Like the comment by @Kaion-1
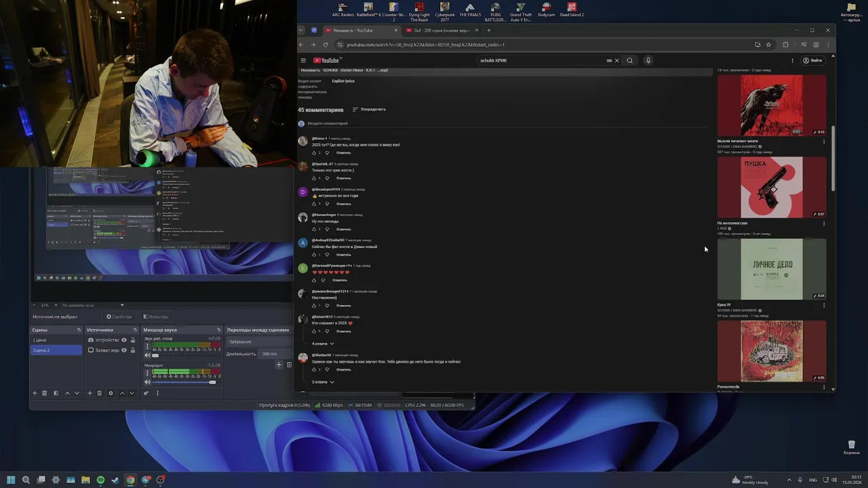The image size is (868, 488). coord(314,152)
